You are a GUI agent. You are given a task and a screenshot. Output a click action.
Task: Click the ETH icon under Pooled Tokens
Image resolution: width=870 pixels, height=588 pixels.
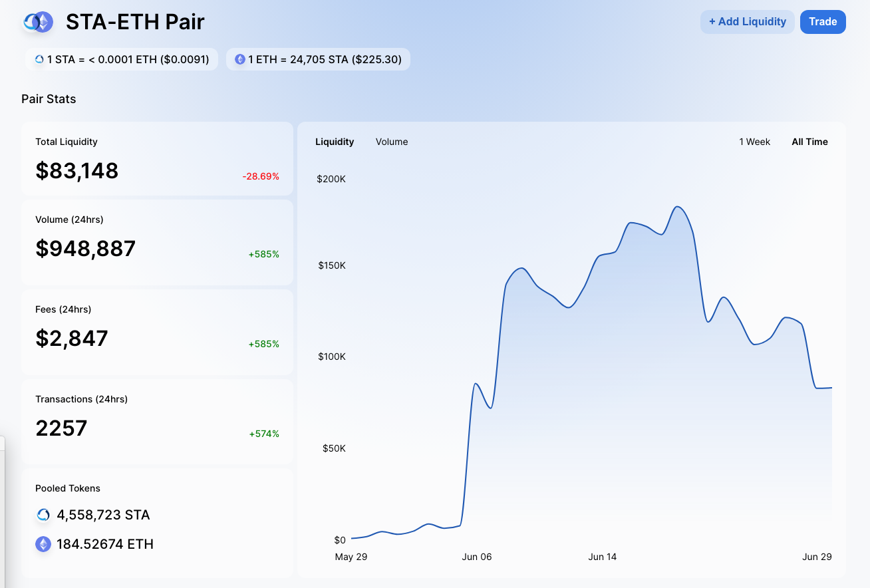43,544
